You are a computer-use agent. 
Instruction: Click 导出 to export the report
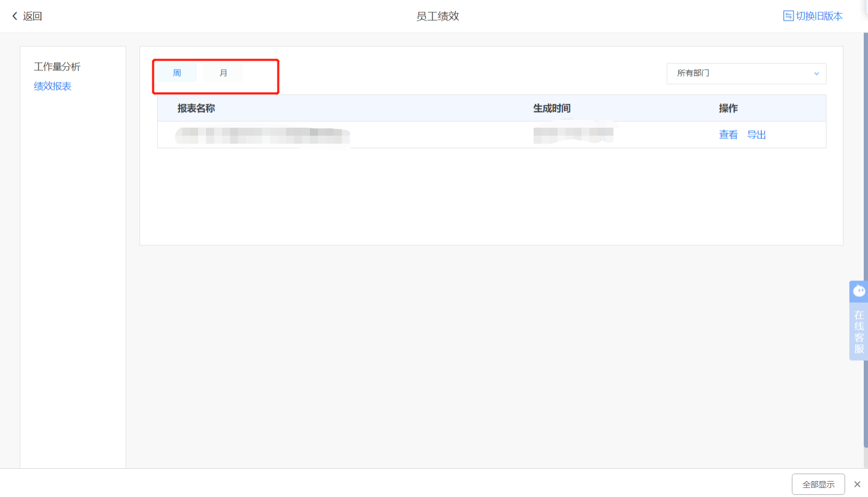click(x=756, y=135)
